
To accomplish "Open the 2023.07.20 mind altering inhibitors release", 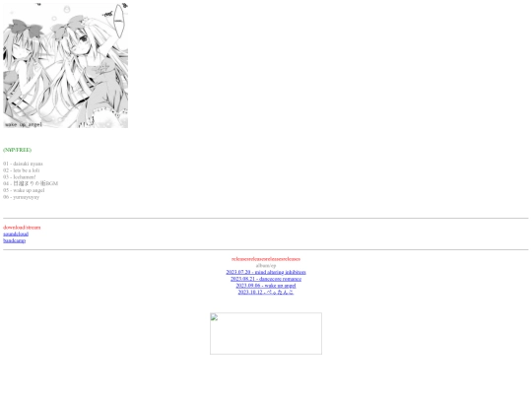I will tap(266, 272).
